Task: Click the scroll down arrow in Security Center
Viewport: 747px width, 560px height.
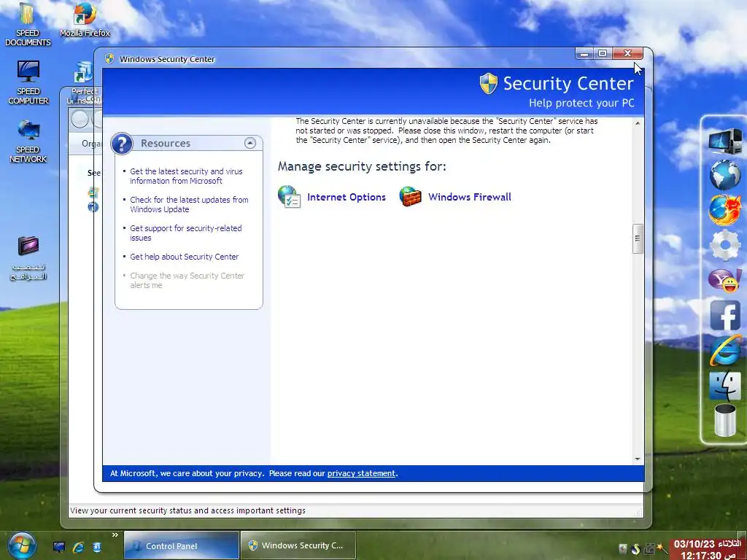Action: click(638, 459)
